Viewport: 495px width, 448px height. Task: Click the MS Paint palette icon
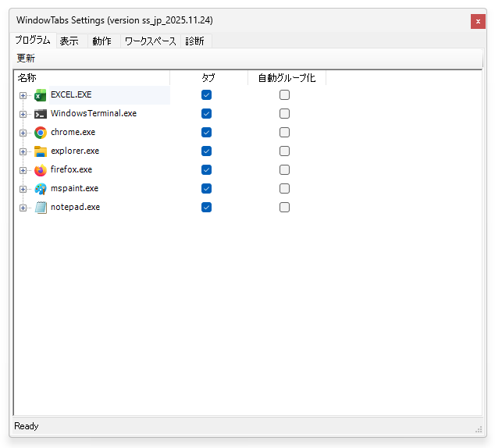[x=41, y=189]
